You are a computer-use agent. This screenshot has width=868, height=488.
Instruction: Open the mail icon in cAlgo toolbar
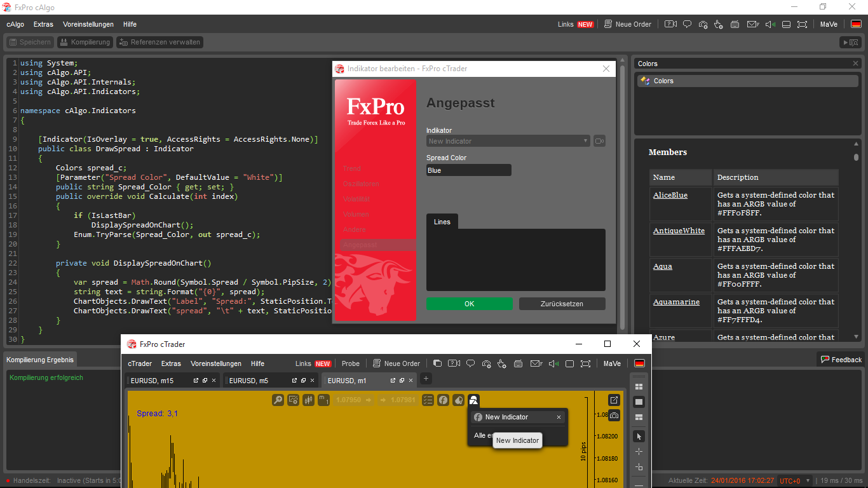pos(753,24)
